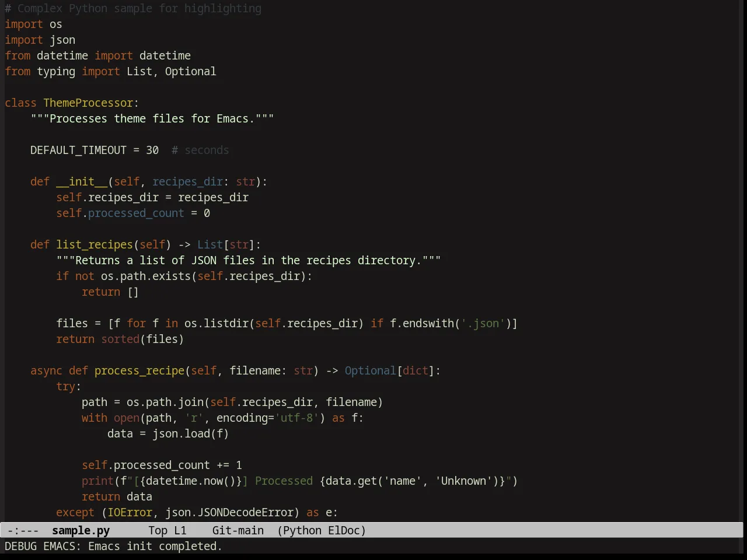Click the 'print' call
Image resolution: width=747 pixels, height=560 pixels.
97,481
